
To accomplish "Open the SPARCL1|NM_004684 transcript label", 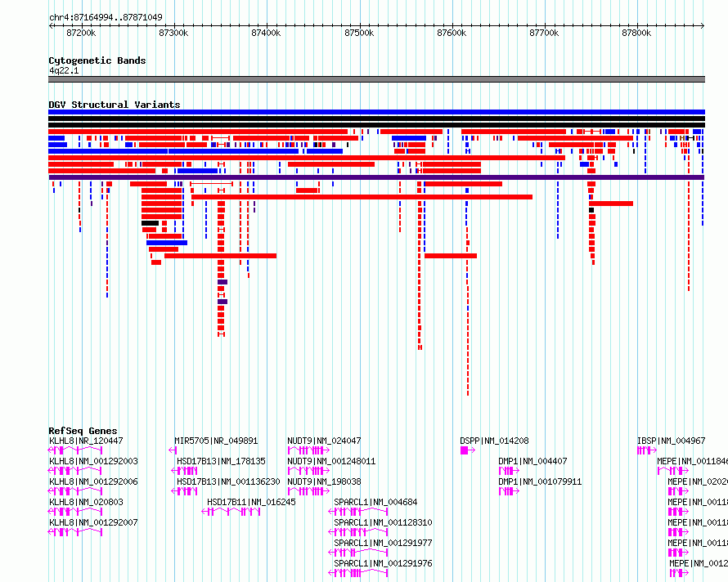I will 375,502.
